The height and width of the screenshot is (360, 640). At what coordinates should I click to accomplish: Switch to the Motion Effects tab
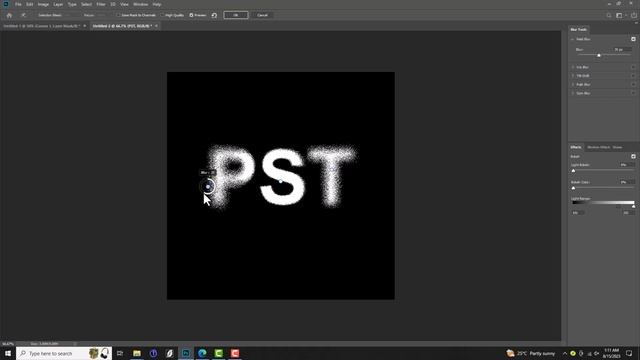(598, 147)
